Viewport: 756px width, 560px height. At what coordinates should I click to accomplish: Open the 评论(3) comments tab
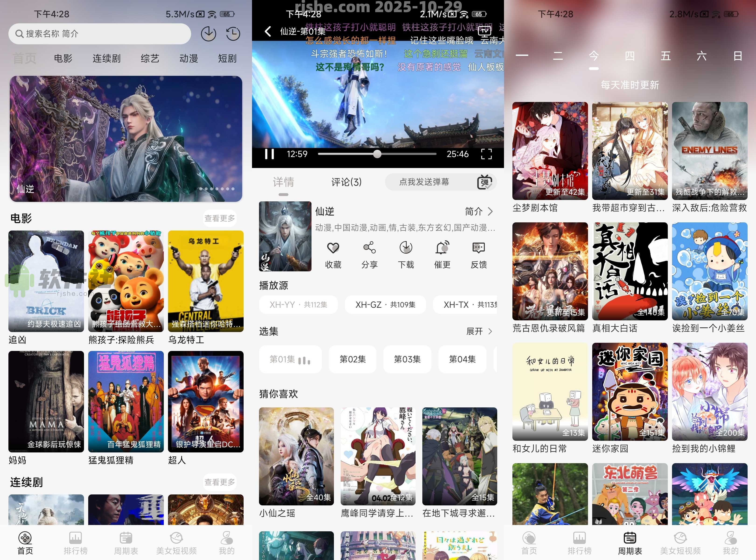pos(346,182)
